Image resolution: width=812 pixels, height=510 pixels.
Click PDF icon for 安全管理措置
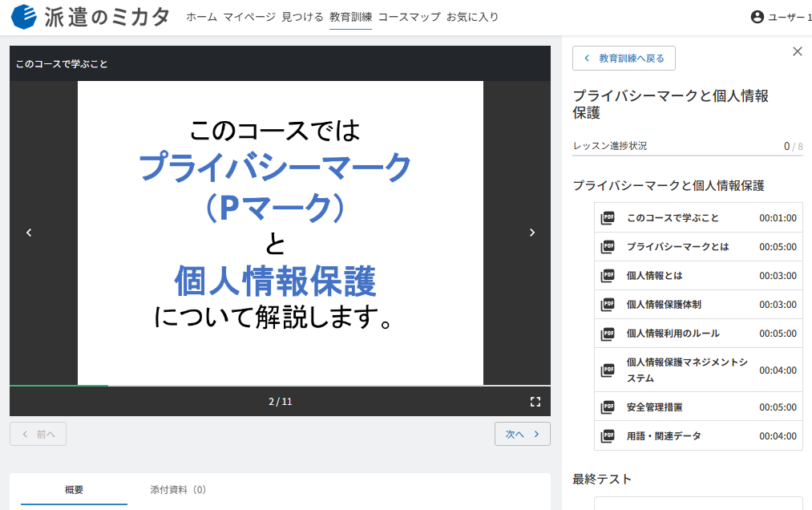click(x=608, y=407)
